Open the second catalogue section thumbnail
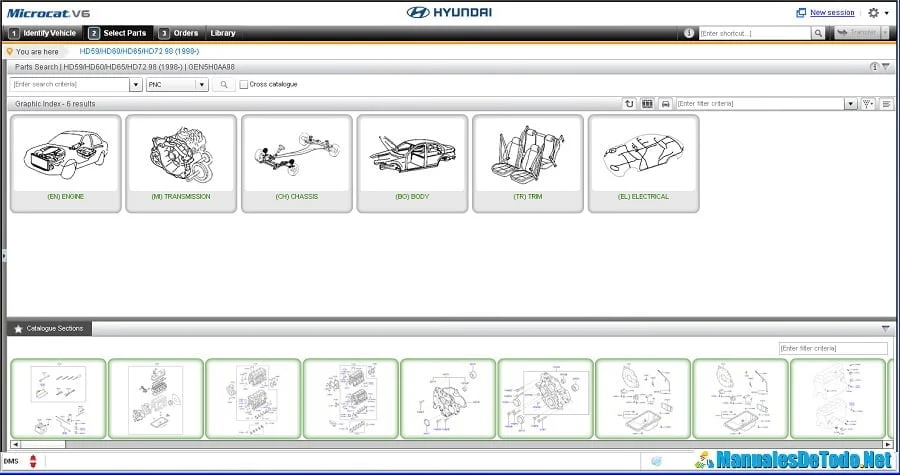 [156, 399]
